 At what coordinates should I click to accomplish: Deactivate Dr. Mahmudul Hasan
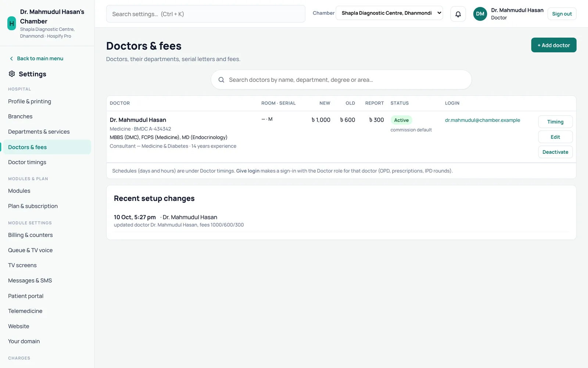pyautogui.click(x=555, y=152)
